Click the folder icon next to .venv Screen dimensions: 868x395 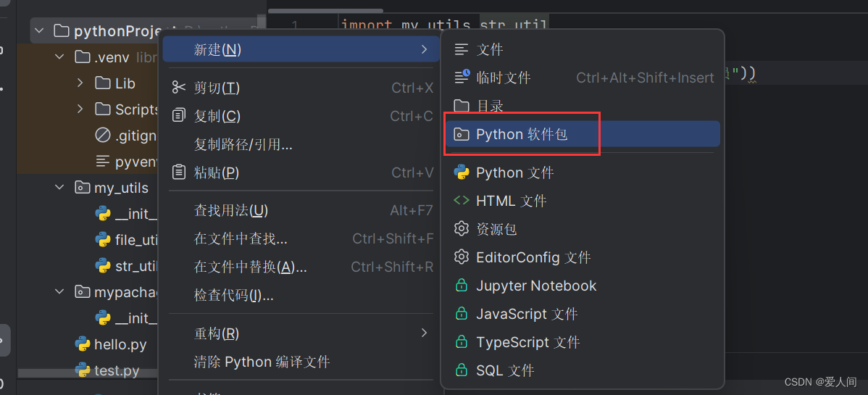[x=82, y=57]
